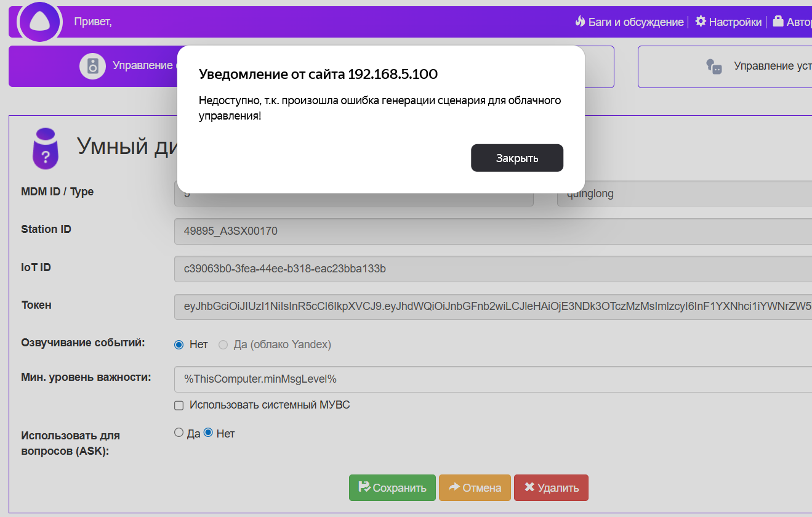
Task: Select Да for Использовать для вопросов (ASK)
Action: click(x=179, y=433)
